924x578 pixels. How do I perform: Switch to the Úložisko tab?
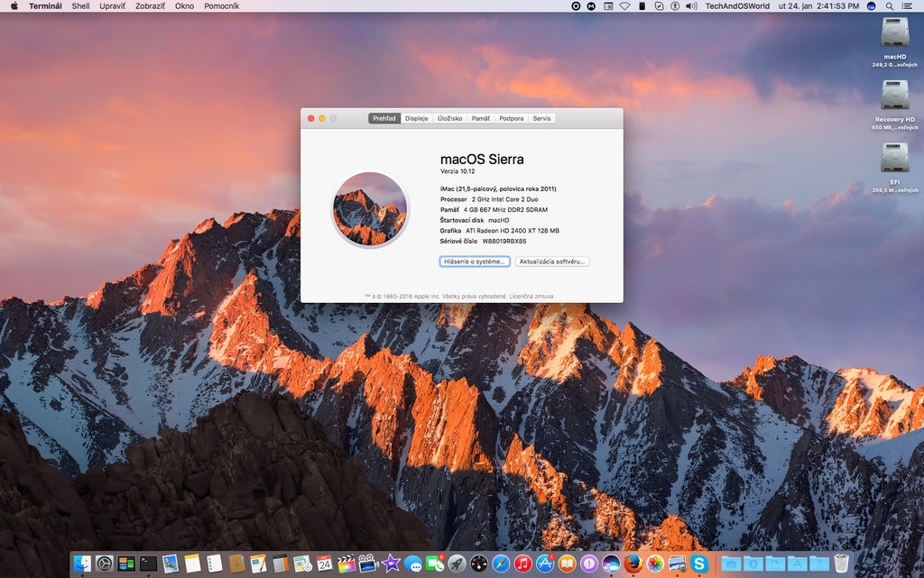click(x=450, y=118)
